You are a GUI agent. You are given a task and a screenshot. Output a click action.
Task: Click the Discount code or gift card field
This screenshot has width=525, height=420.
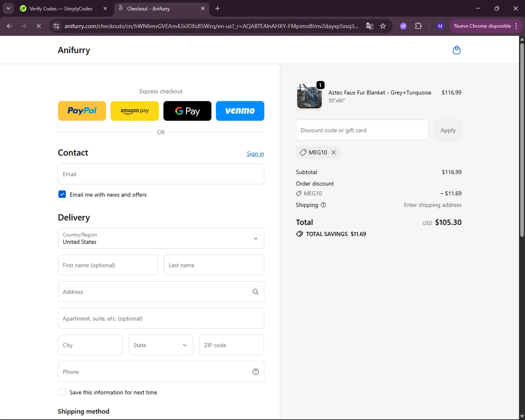(x=362, y=130)
